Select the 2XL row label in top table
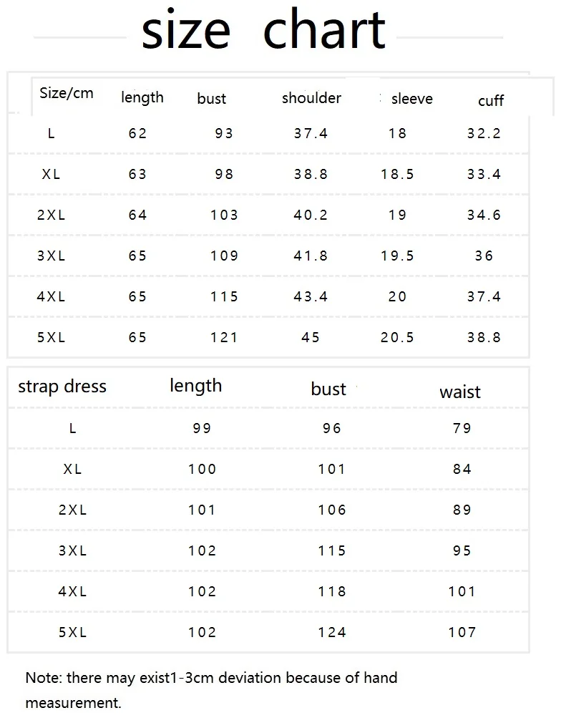The height and width of the screenshot is (728, 561). pyautogui.click(x=51, y=215)
